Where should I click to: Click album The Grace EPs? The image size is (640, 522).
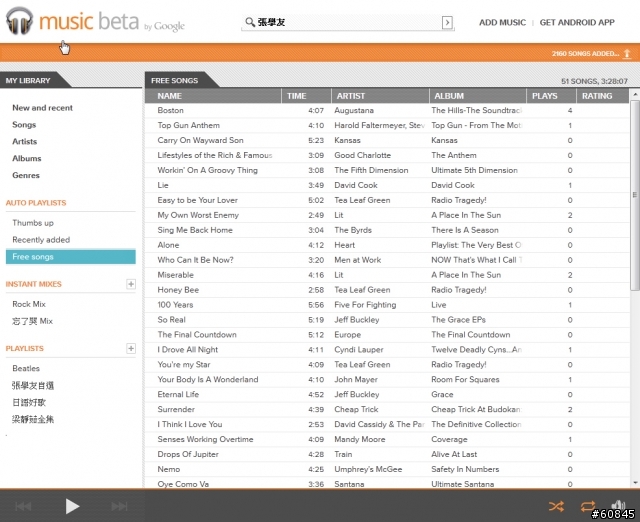(458, 320)
